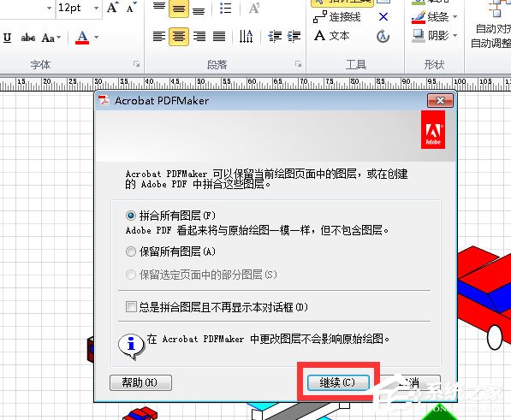Select the connector tool 连接线
The image size is (511, 420).
point(336,17)
